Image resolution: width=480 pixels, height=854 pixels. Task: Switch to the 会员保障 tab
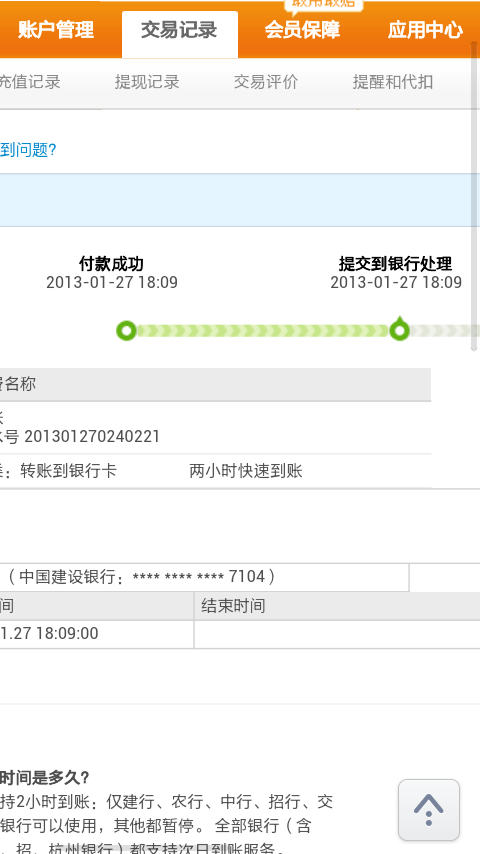click(302, 30)
